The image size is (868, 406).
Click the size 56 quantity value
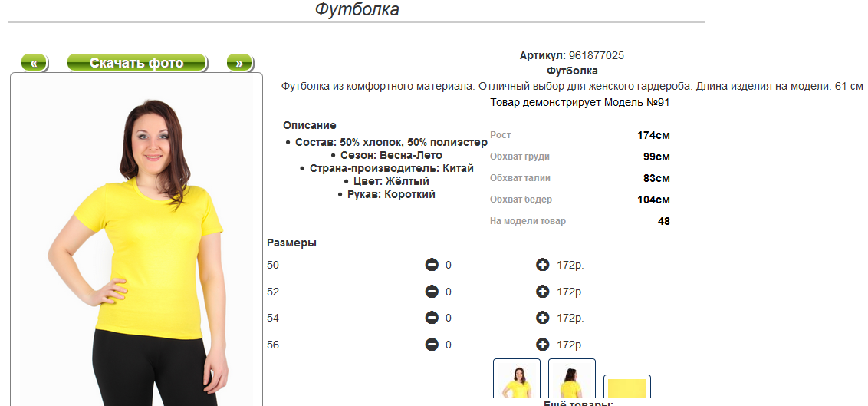(x=449, y=345)
